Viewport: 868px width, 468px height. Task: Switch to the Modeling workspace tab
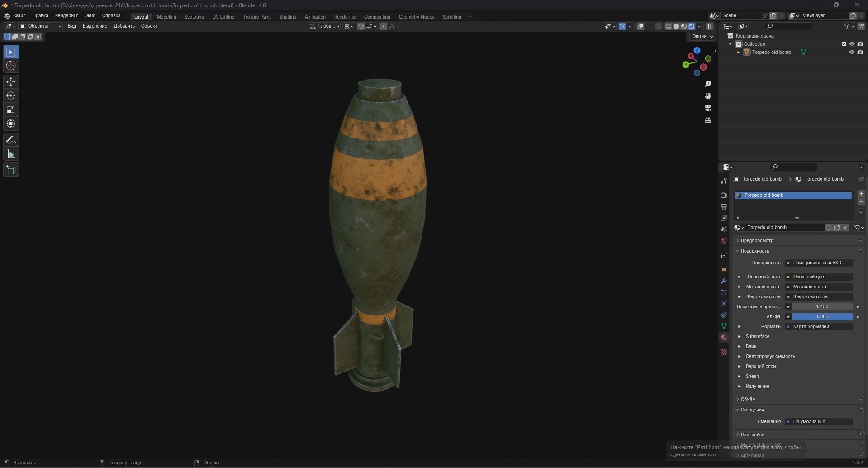(x=166, y=17)
